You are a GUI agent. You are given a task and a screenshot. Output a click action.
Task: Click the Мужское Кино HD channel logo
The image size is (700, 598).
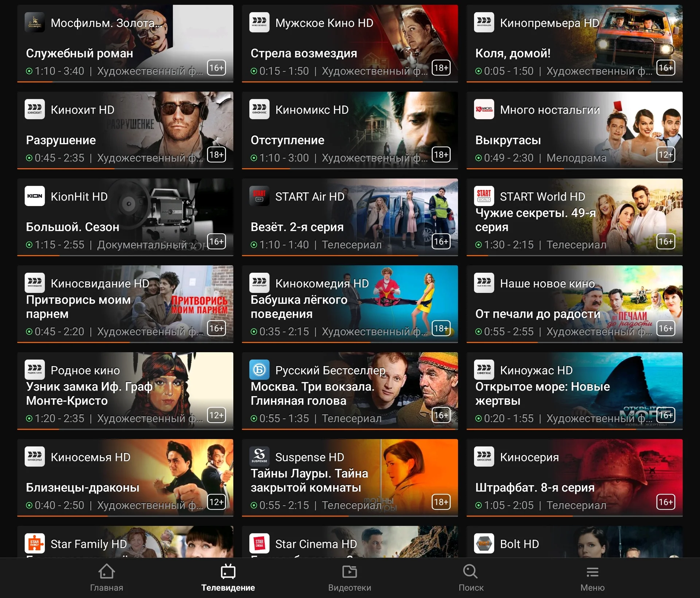click(259, 22)
